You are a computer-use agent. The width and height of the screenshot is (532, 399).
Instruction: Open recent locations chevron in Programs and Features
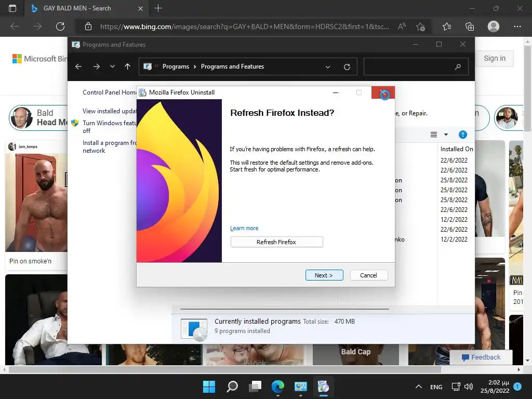click(x=112, y=66)
